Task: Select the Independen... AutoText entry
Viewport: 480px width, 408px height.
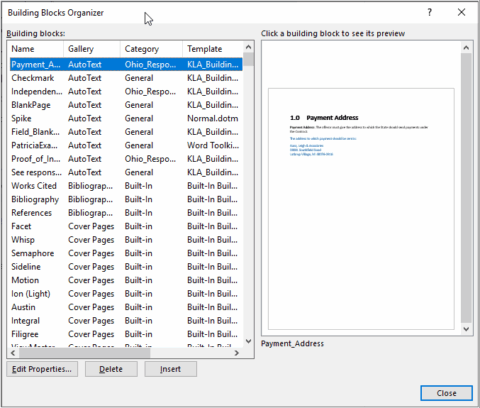Action: tap(126, 91)
